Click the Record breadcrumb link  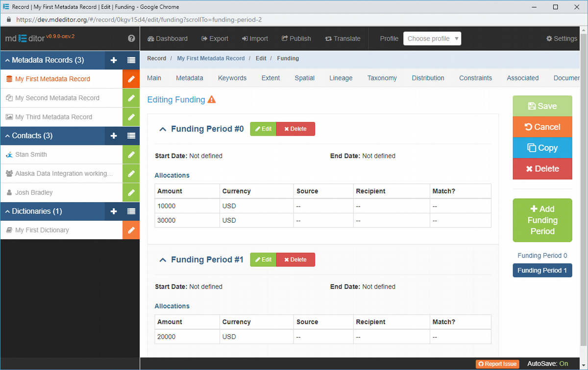(x=157, y=58)
